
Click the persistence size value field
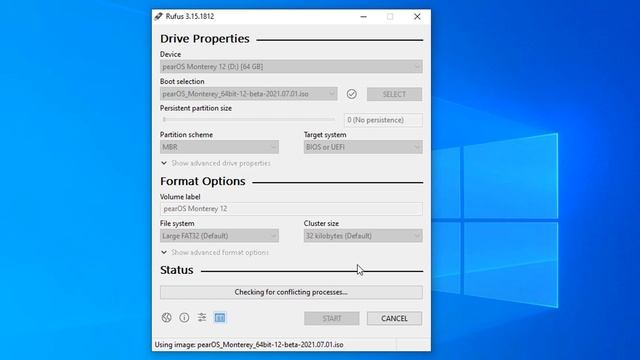[383, 120]
